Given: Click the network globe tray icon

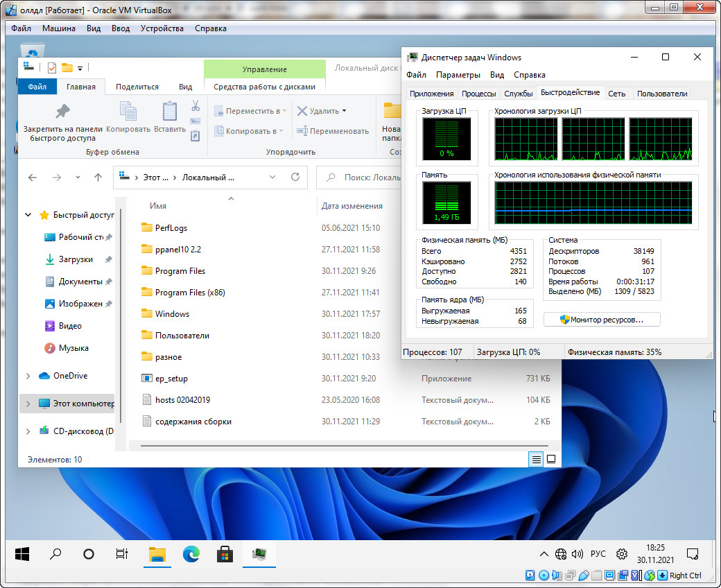Looking at the screenshot, I should tap(561, 554).
